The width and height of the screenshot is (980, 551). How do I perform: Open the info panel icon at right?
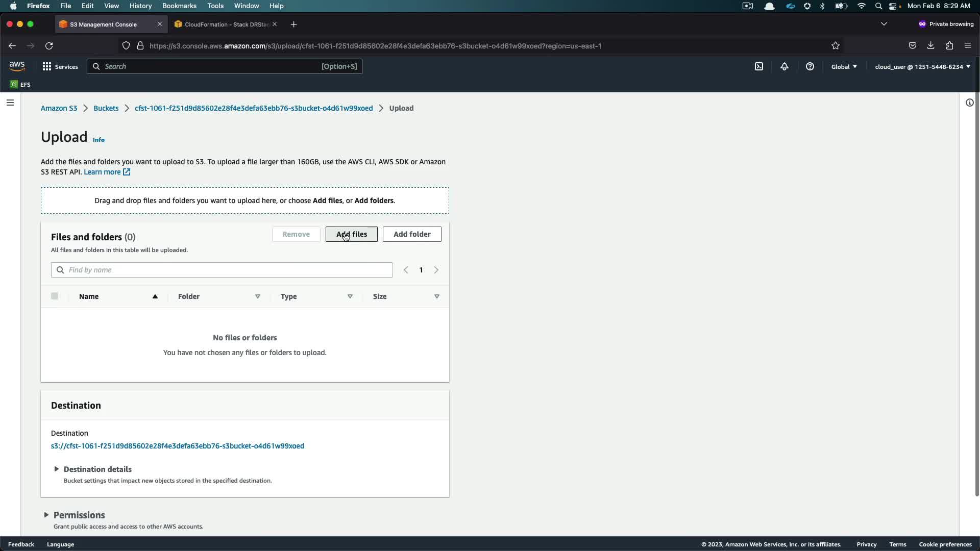click(x=969, y=103)
